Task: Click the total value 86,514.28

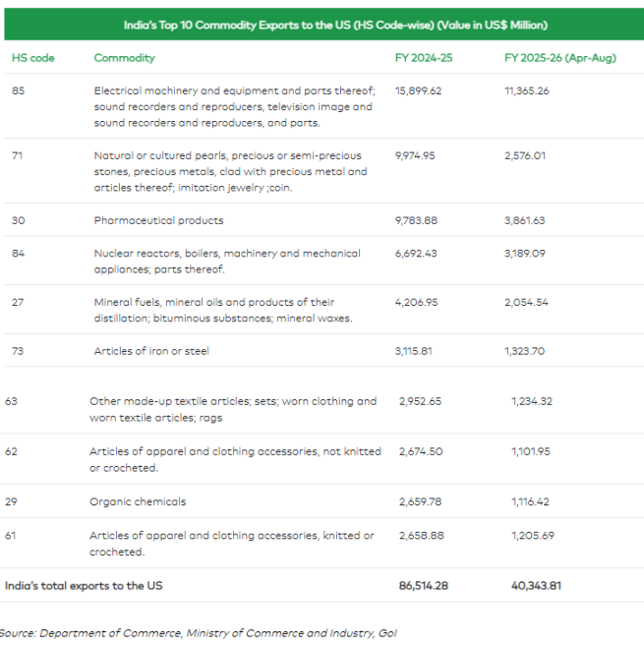Action: click(x=423, y=586)
